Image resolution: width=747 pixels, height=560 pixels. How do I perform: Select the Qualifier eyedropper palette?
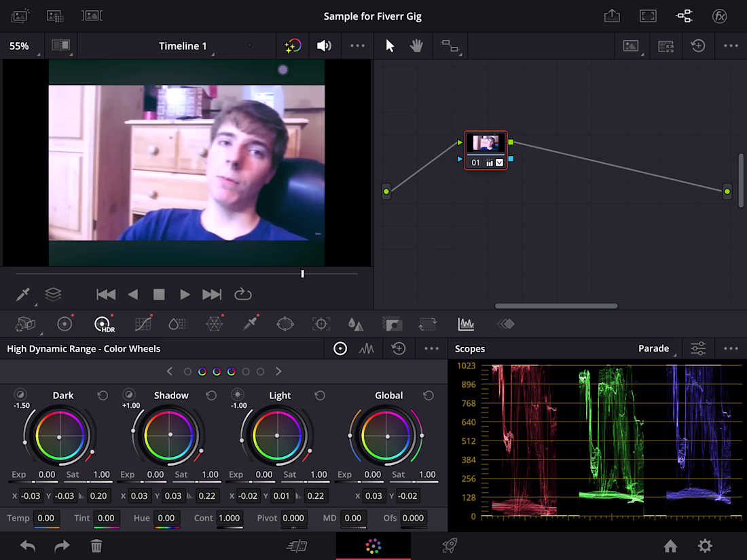point(250,324)
